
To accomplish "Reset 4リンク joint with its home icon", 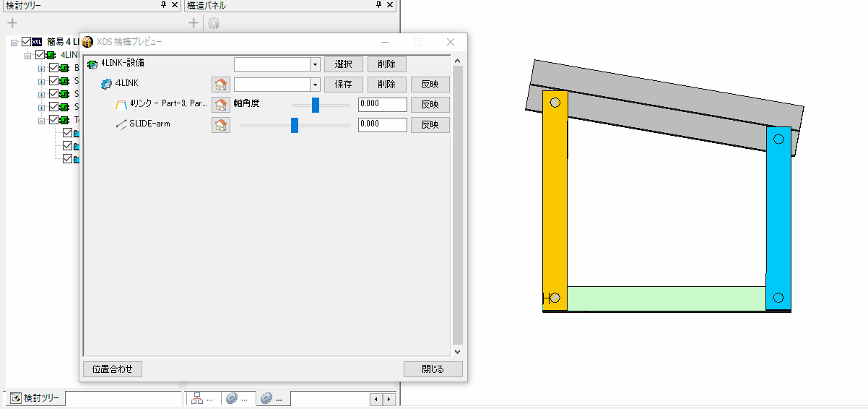I will (x=220, y=105).
